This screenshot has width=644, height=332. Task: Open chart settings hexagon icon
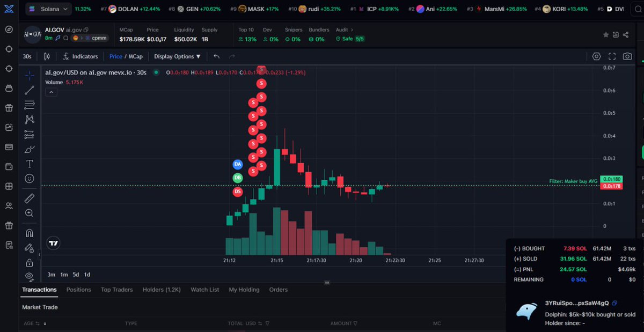[x=596, y=56]
